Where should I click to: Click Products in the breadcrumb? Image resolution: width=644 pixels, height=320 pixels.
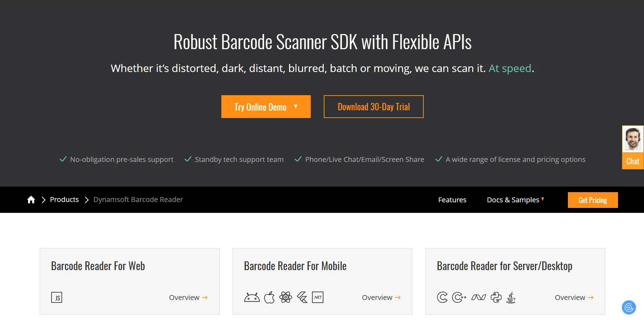tap(65, 200)
